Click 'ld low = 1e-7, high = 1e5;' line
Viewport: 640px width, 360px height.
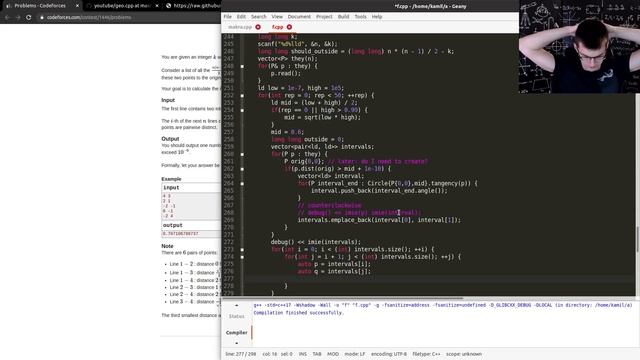pos(301,88)
